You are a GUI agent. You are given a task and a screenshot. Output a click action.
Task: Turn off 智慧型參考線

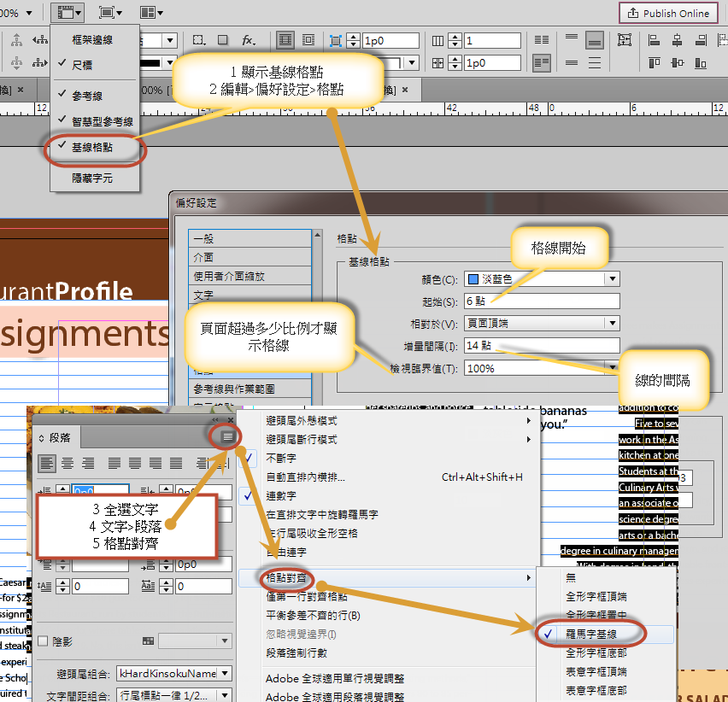click(x=95, y=121)
